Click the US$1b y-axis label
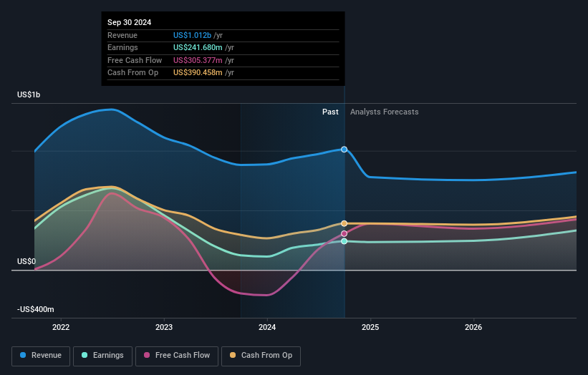Image resolution: width=588 pixels, height=375 pixels. [29, 94]
